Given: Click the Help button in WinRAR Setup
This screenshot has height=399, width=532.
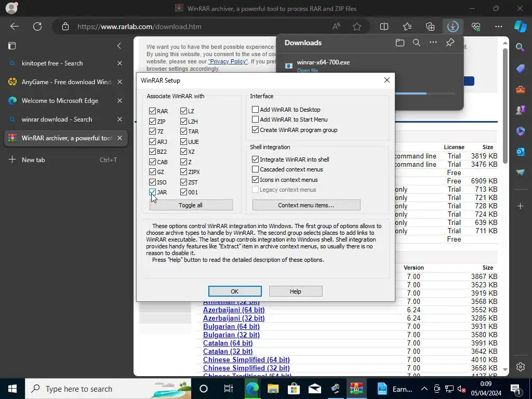Looking at the screenshot, I should [x=296, y=291].
